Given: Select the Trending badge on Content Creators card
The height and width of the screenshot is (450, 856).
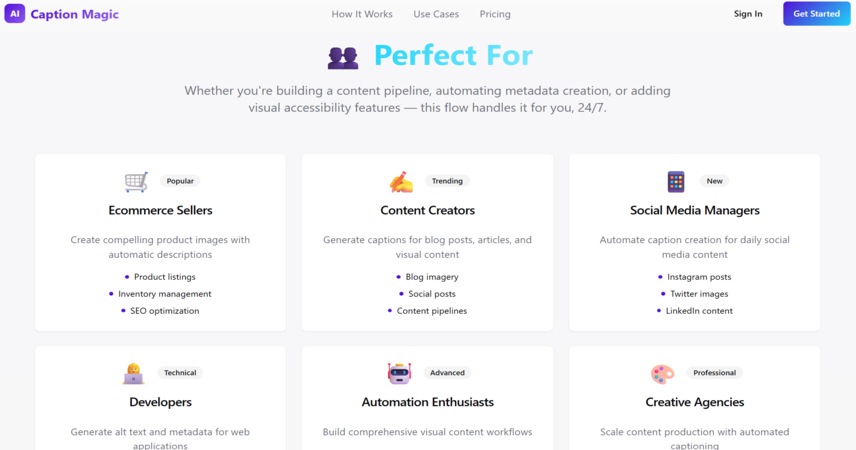Looking at the screenshot, I should [x=447, y=181].
